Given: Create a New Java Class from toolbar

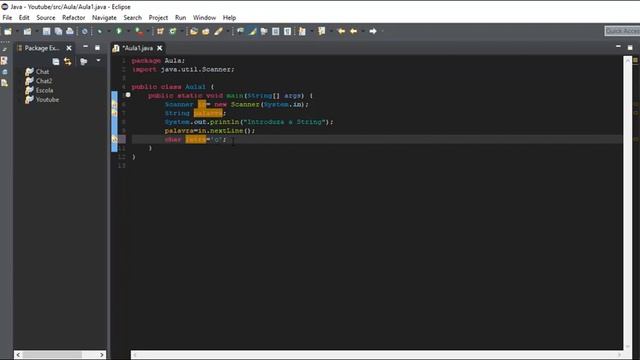Looking at the screenshot, I should (172, 31).
